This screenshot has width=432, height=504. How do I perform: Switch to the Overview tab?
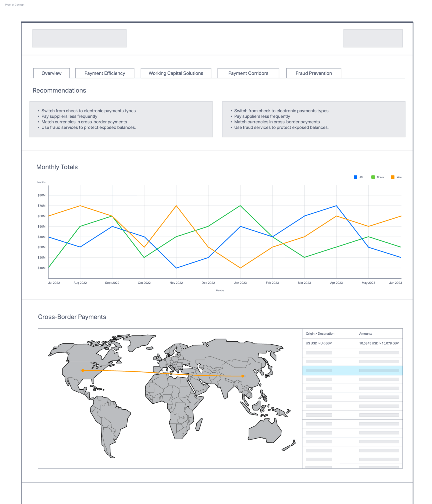click(x=51, y=73)
